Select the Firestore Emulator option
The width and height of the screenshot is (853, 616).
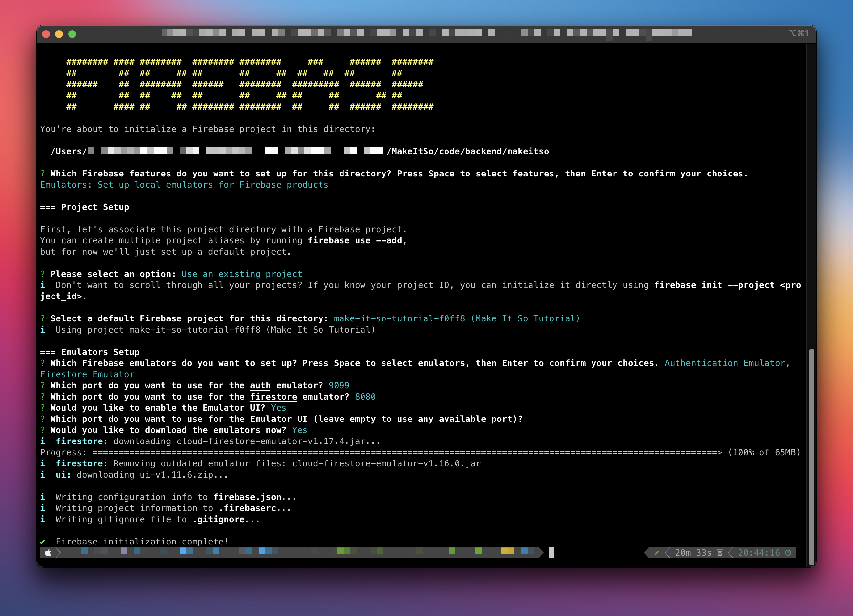87,374
